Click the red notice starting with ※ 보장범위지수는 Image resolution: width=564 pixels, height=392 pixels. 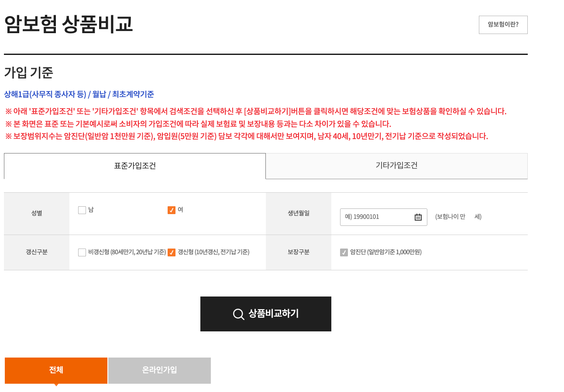coord(247,136)
